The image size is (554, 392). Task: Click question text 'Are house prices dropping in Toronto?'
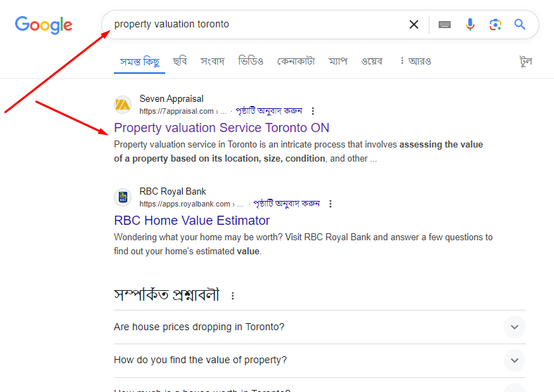(x=199, y=327)
